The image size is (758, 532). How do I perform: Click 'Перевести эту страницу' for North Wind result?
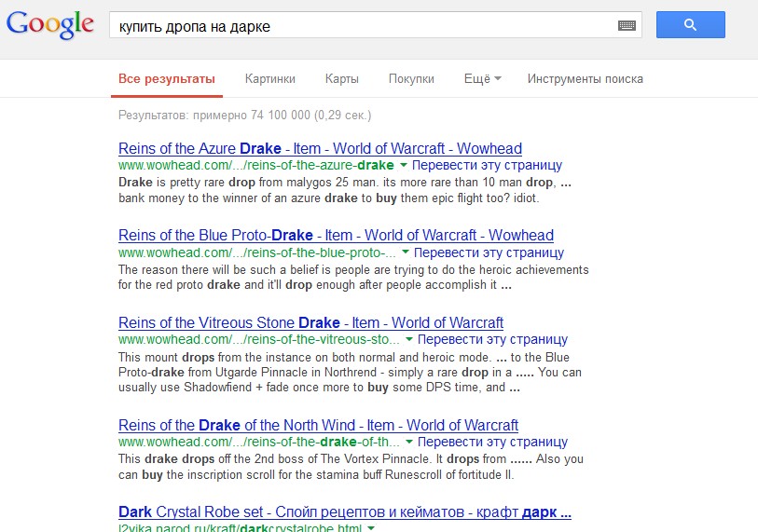492,442
